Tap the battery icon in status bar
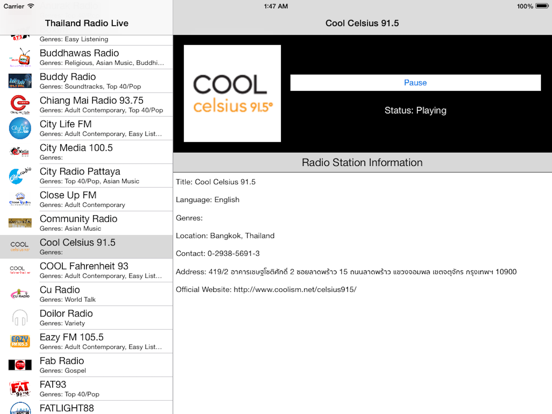Image resolution: width=552 pixels, height=414 pixels. [x=542, y=6]
